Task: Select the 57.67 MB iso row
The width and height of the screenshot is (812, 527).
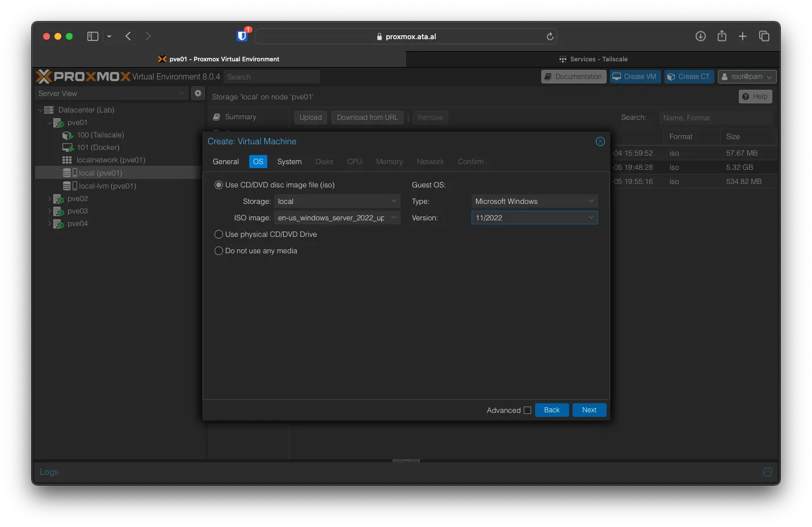Action: tap(693, 153)
